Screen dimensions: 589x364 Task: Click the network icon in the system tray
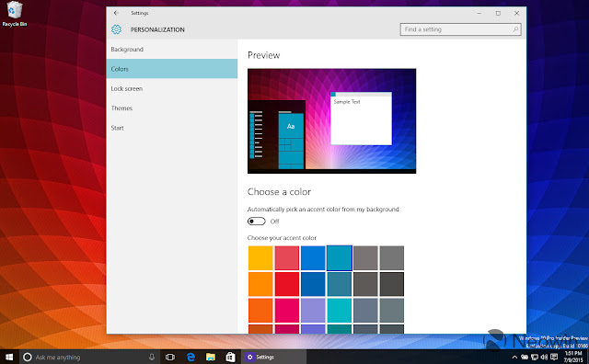(x=534, y=357)
